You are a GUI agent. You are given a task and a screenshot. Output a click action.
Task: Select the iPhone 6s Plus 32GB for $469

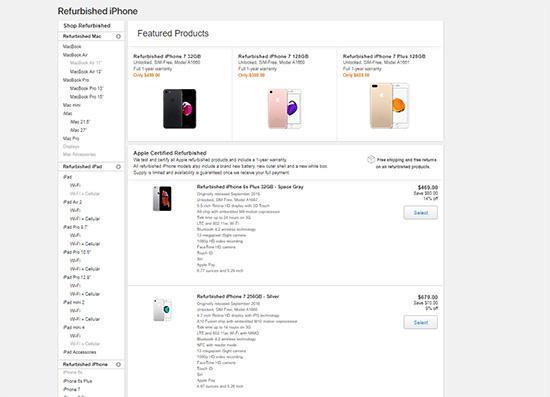pos(421,213)
